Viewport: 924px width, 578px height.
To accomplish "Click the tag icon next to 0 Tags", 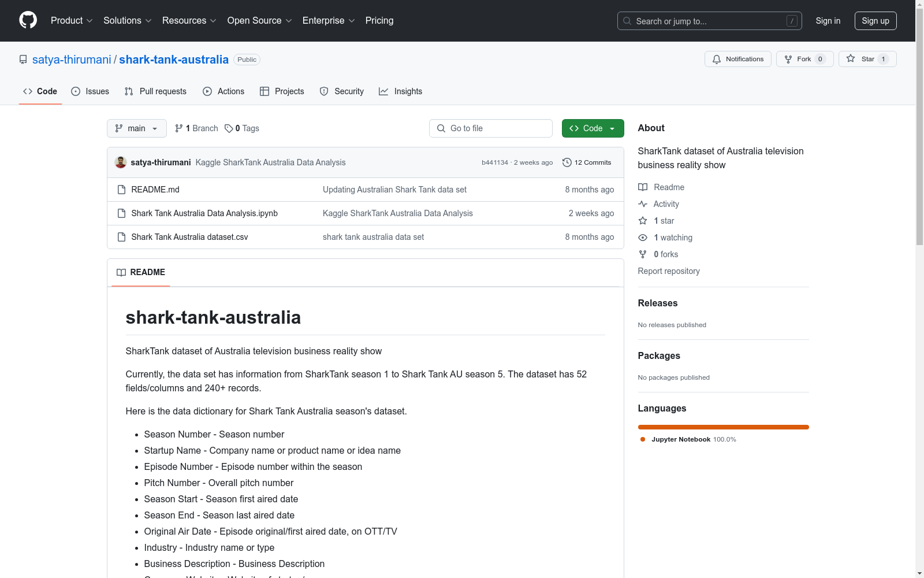I will tap(229, 128).
